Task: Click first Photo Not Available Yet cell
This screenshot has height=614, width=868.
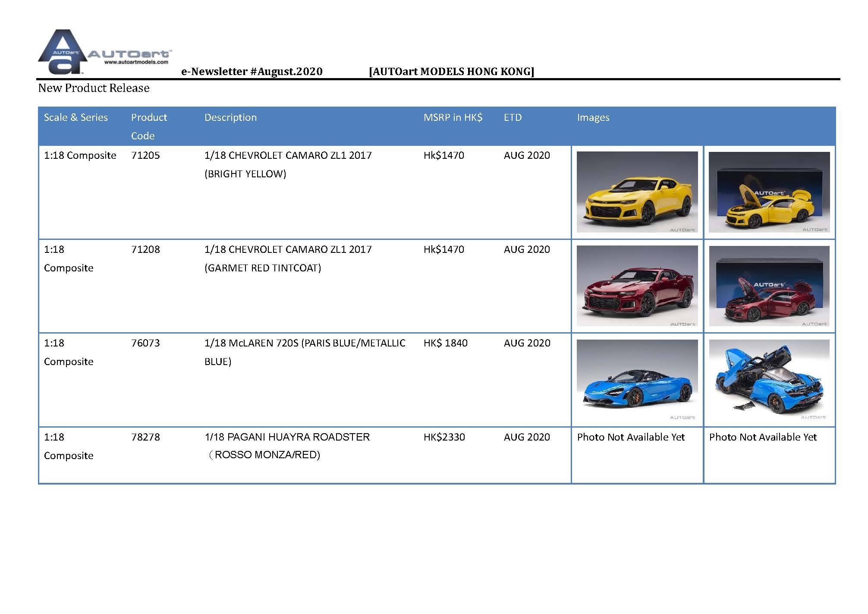Action: [x=631, y=437]
